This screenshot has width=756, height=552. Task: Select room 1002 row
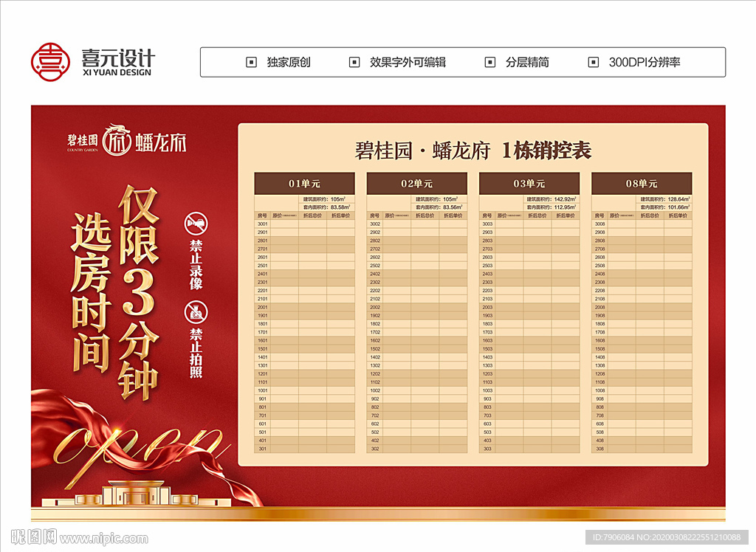click(417, 390)
